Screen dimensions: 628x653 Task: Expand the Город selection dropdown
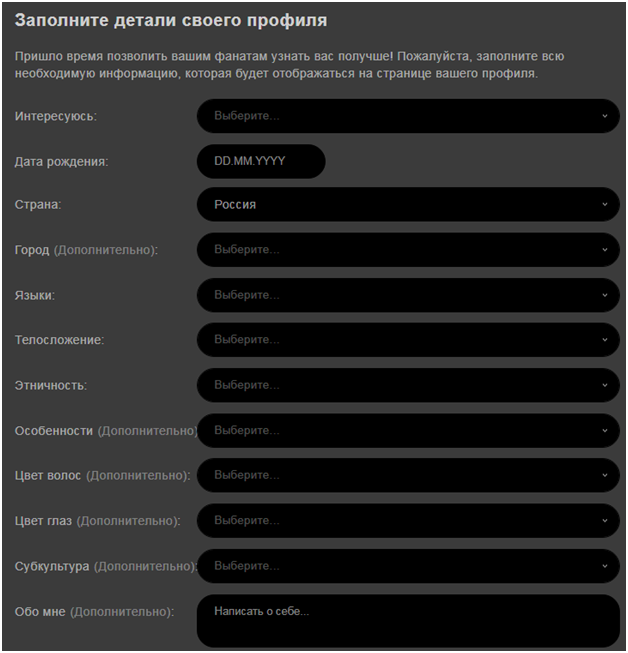point(408,250)
